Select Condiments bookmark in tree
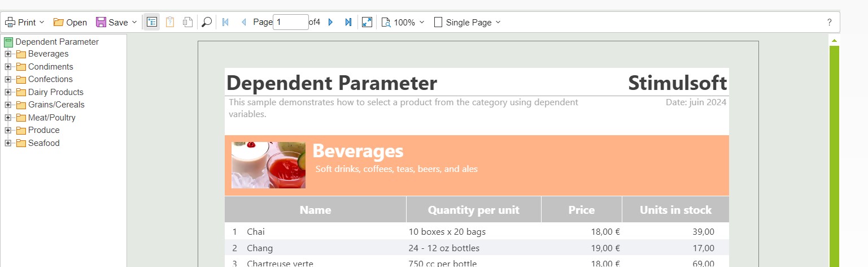The image size is (868, 267). coord(51,67)
